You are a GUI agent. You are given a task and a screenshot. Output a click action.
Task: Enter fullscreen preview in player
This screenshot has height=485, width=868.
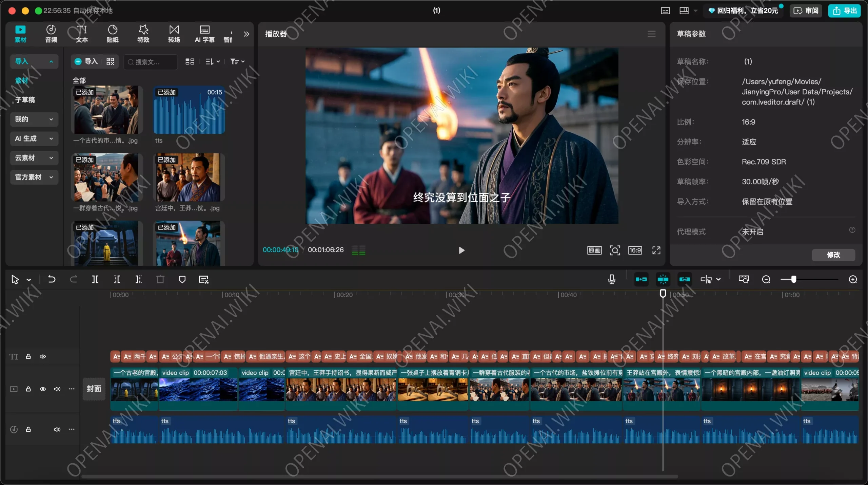click(656, 250)
